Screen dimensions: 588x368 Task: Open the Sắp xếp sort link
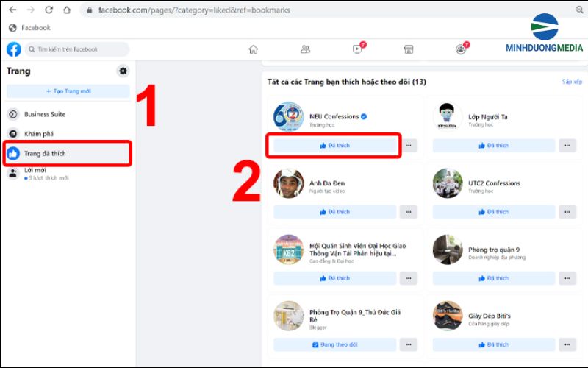click(x=572, y=82)
